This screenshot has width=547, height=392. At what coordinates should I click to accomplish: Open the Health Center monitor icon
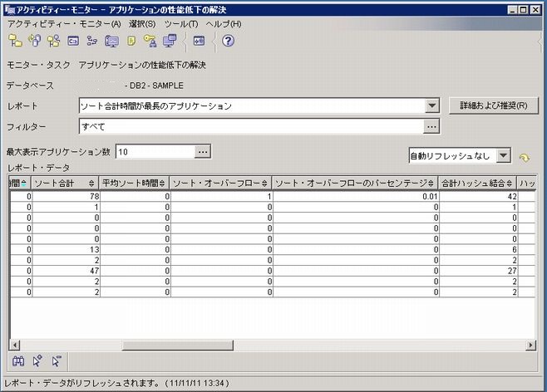click(111, 42)
